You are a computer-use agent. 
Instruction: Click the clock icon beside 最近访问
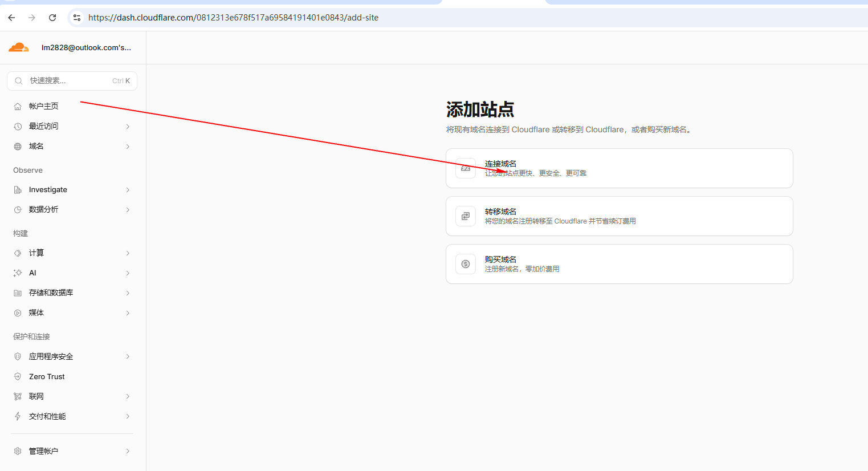pyautogui.click(x=18, y=127)
